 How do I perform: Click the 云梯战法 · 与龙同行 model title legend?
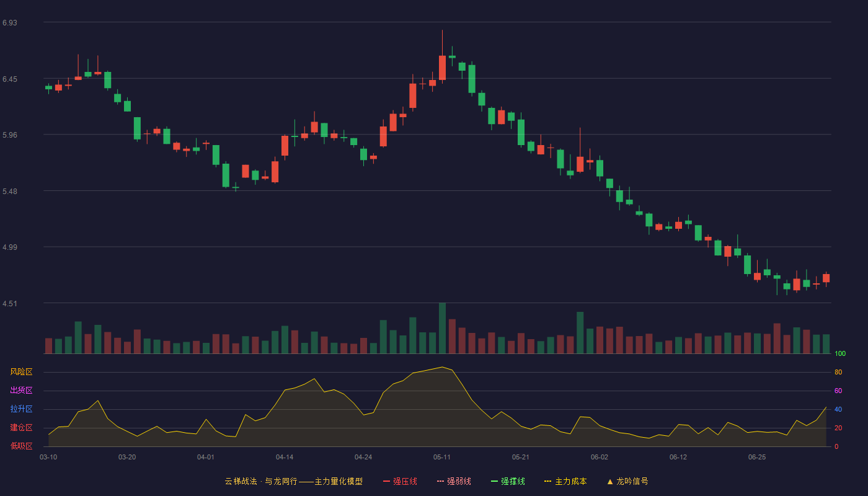(294, 481)
